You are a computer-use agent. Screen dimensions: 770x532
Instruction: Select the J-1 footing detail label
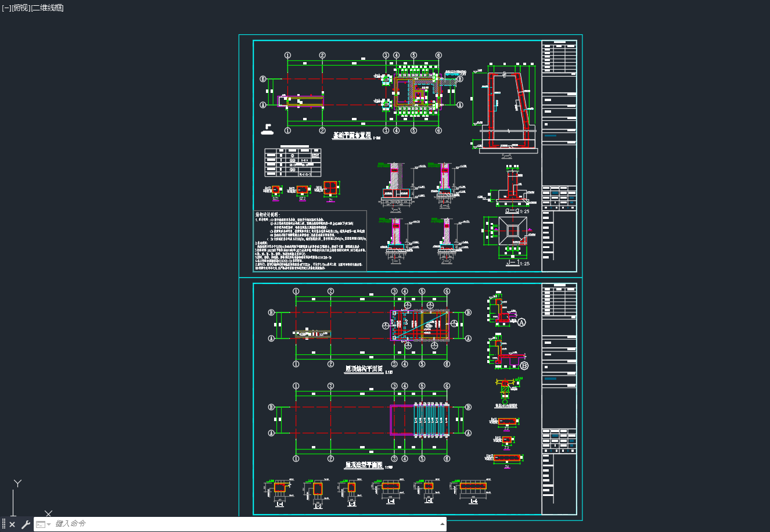pyautogui.click(x=513, y=263)
